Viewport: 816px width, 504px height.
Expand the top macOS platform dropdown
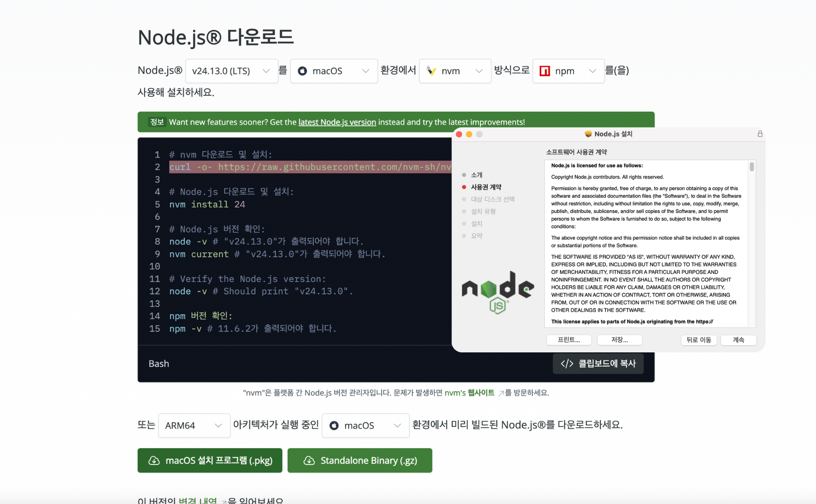click(333, 71)
